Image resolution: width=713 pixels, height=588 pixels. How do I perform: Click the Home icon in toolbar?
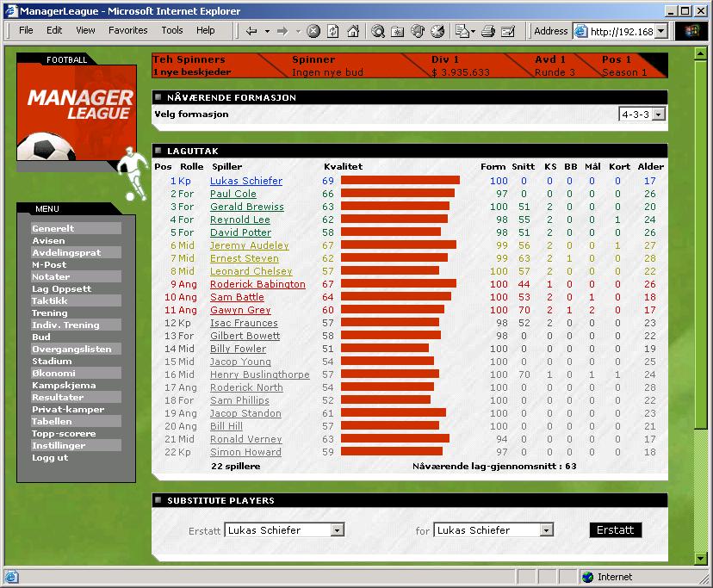(x=353, y=31)
